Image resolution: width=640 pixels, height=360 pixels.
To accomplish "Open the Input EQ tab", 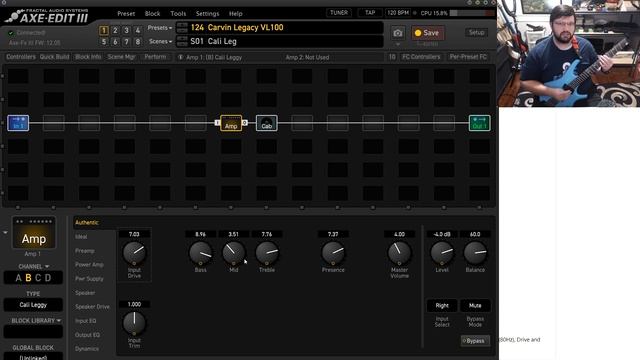I will point(85,321).
